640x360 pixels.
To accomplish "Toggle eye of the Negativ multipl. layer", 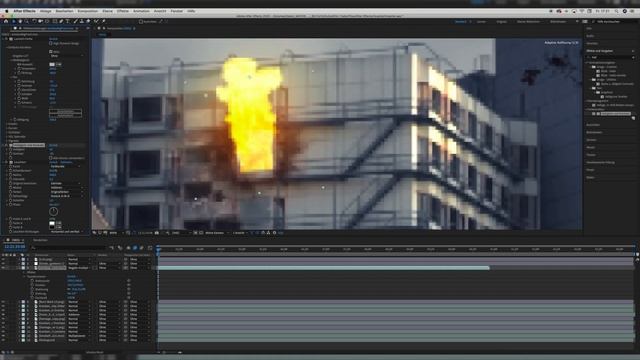I will (3, 268).
